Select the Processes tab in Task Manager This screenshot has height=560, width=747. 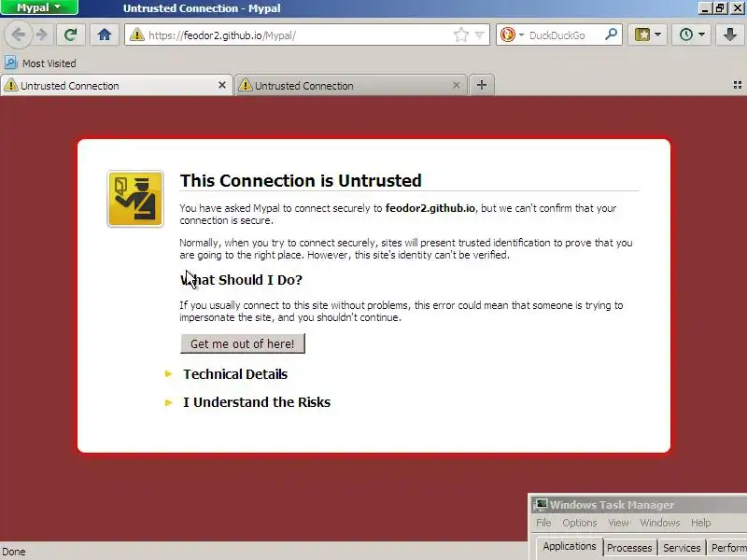click(x=629, y=548)
